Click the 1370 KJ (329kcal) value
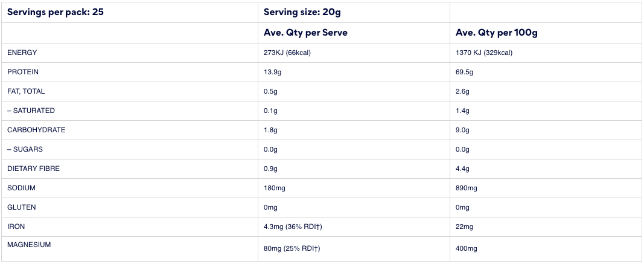The width and height of the screenshot is (644, 264). coord(484,53)
